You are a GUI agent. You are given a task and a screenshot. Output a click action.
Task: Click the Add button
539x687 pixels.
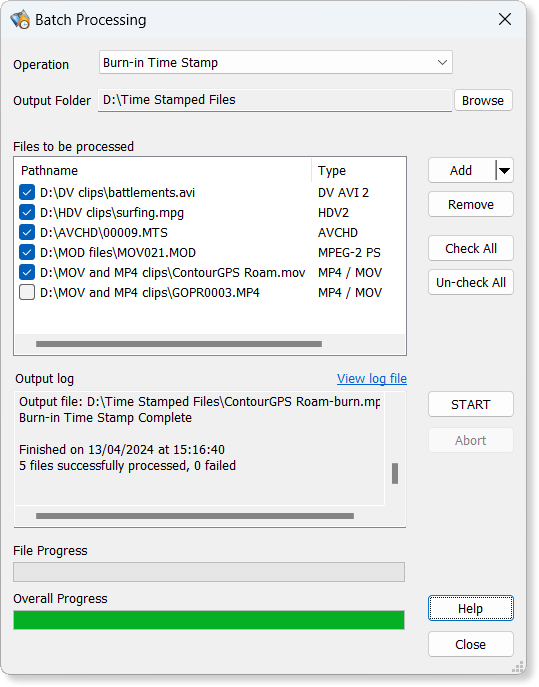point(461,170)
